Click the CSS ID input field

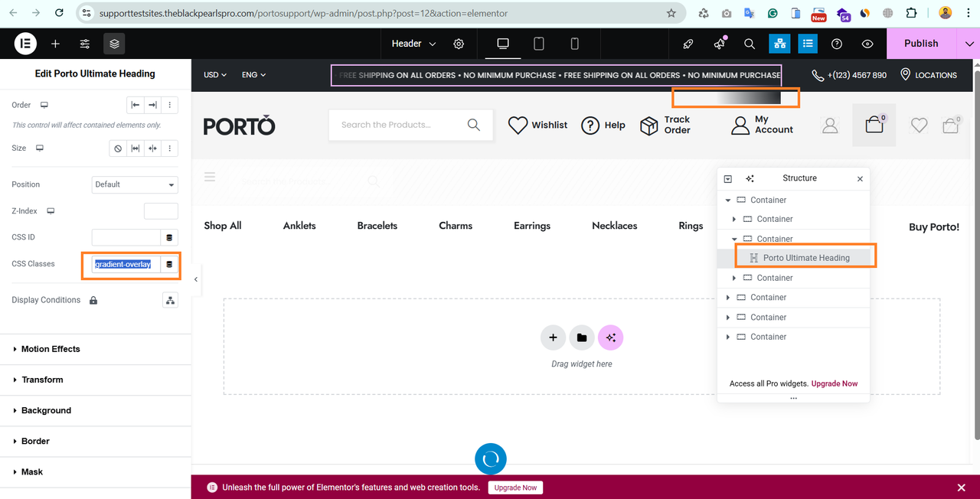(x=126, y=237)
